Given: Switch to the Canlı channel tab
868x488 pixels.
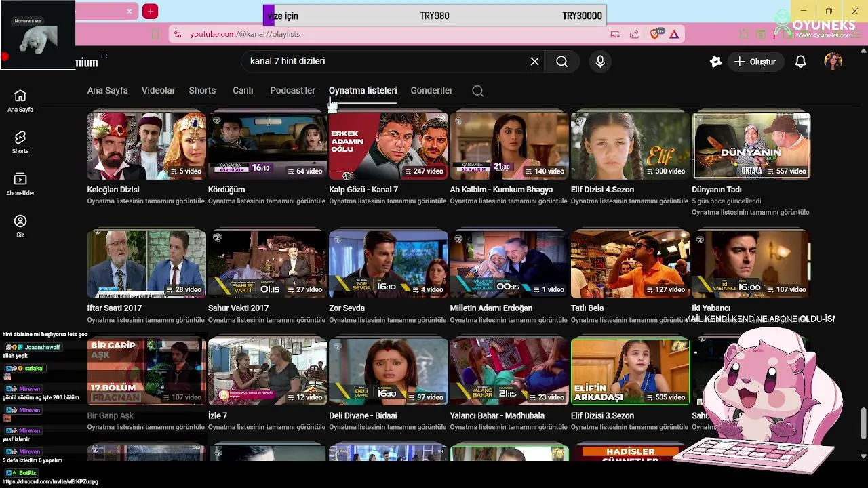Looking at the screenshot, I should point(243,90).
